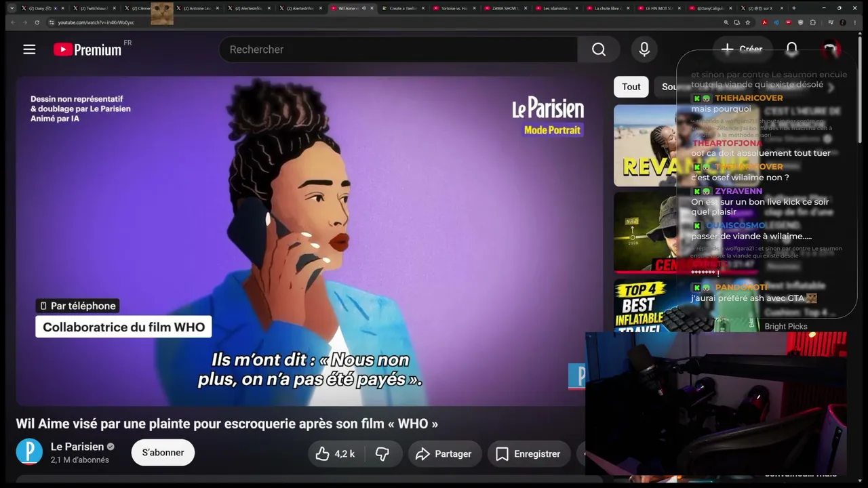Open a new browser tab

[794, 8]
